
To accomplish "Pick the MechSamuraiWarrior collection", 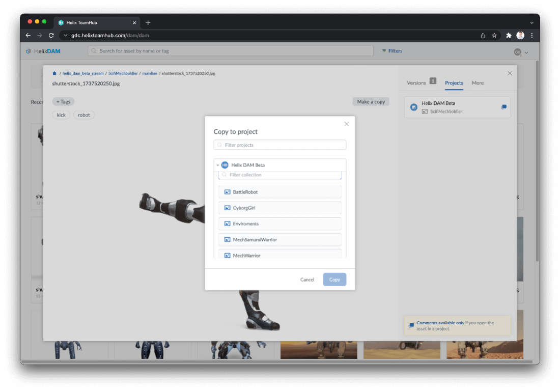I will [x=280, y=240].
